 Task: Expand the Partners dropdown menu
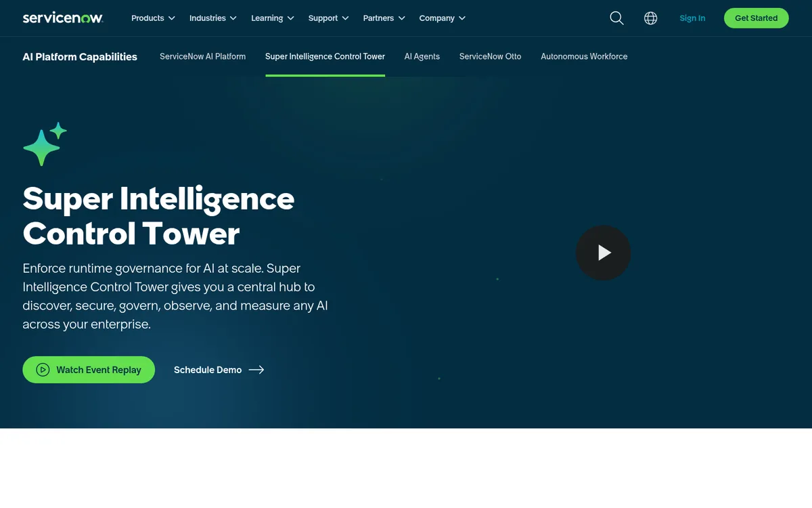tap(384, 18)
